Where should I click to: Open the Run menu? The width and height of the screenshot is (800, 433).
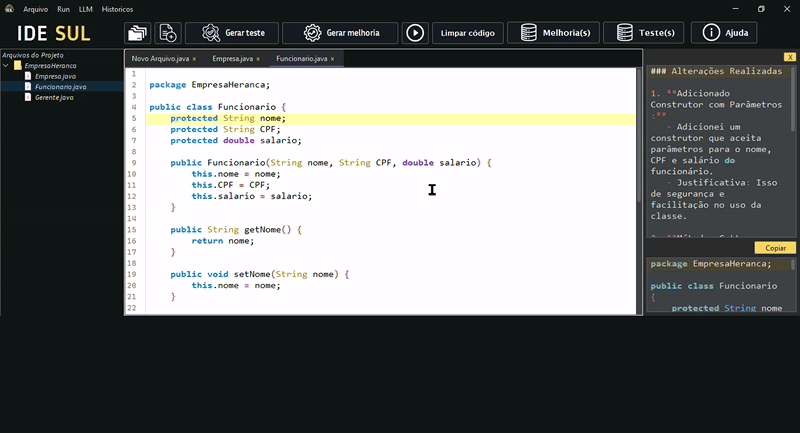click(63, 9)
